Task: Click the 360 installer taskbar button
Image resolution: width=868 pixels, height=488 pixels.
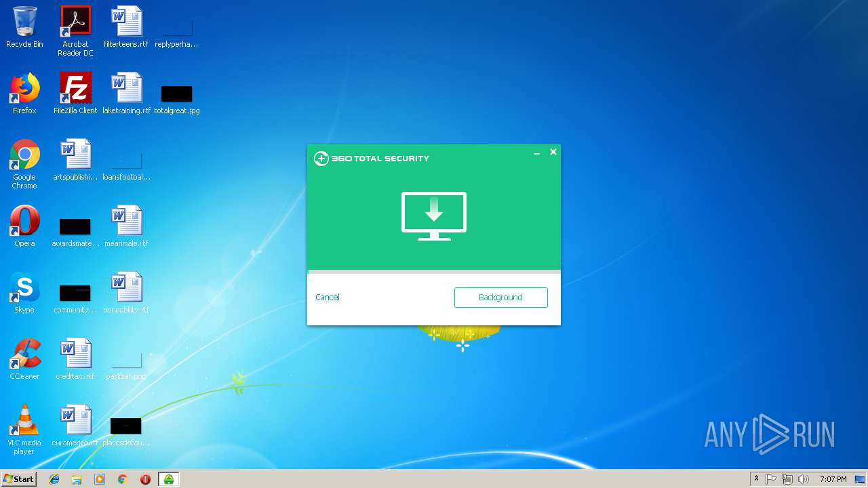Action: [x=168, y=479]
